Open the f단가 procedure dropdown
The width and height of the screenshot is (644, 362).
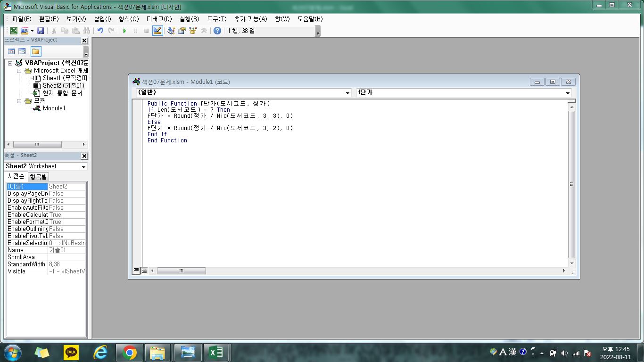click(568, 93)
